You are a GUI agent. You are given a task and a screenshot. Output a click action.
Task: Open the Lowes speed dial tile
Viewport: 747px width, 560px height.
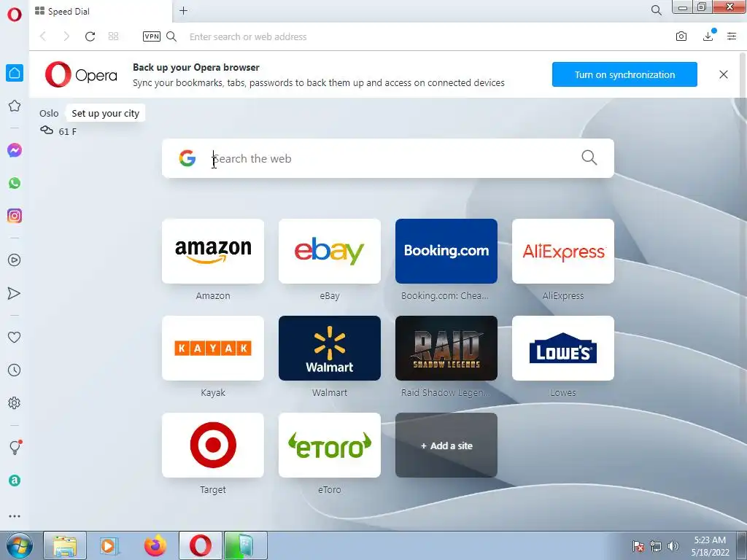pos(563,348)
